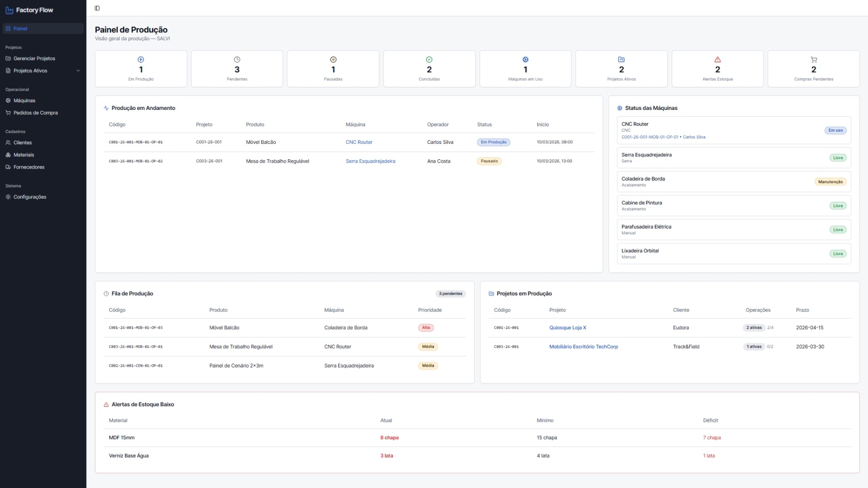The height and width of the screenshot is (488, 868).
Task: Click the 3 pendentes badge
Action: [x=450, y=294]
